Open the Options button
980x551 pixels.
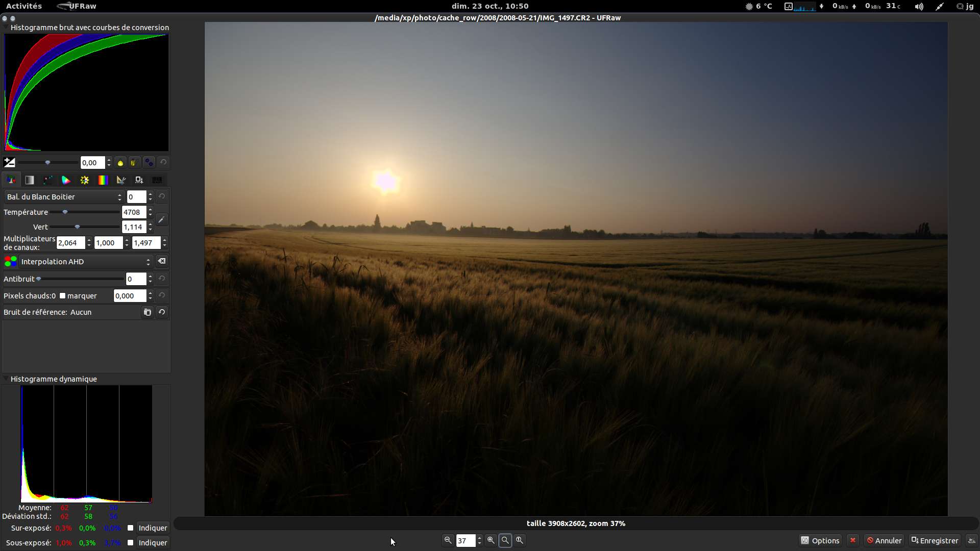tap(820, 541)
